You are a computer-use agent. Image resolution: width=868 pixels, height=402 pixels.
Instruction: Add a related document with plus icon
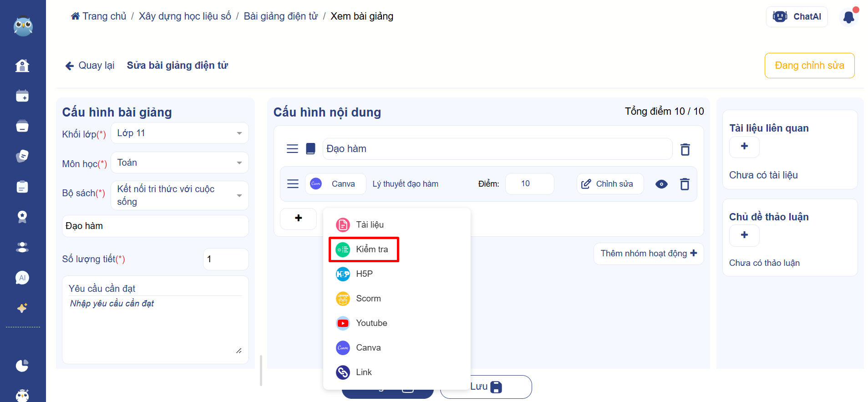tap(744, 147)
